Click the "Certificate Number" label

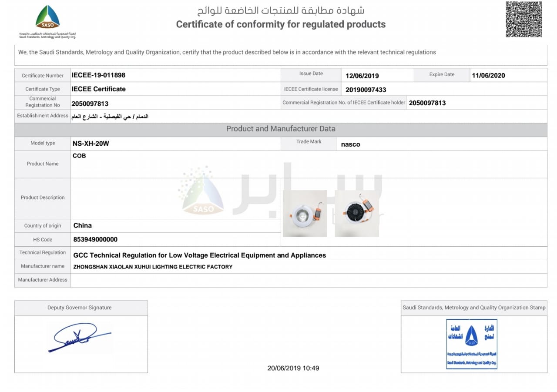point(43,76)
